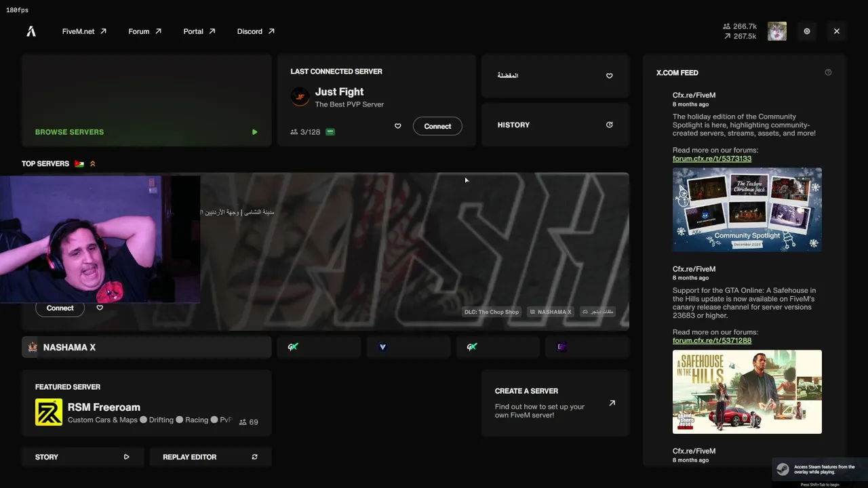
Task: Connect to the Just Fight server
Action: point(437,126)
